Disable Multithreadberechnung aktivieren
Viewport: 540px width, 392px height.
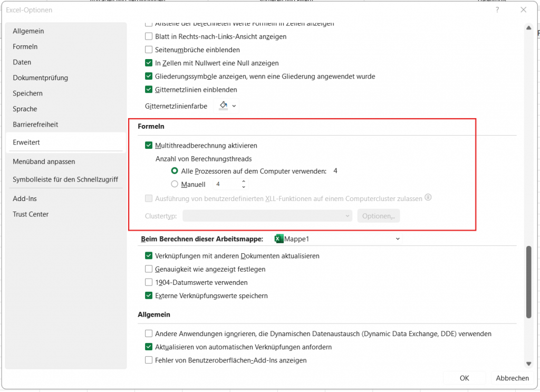[x=149, y=145]
